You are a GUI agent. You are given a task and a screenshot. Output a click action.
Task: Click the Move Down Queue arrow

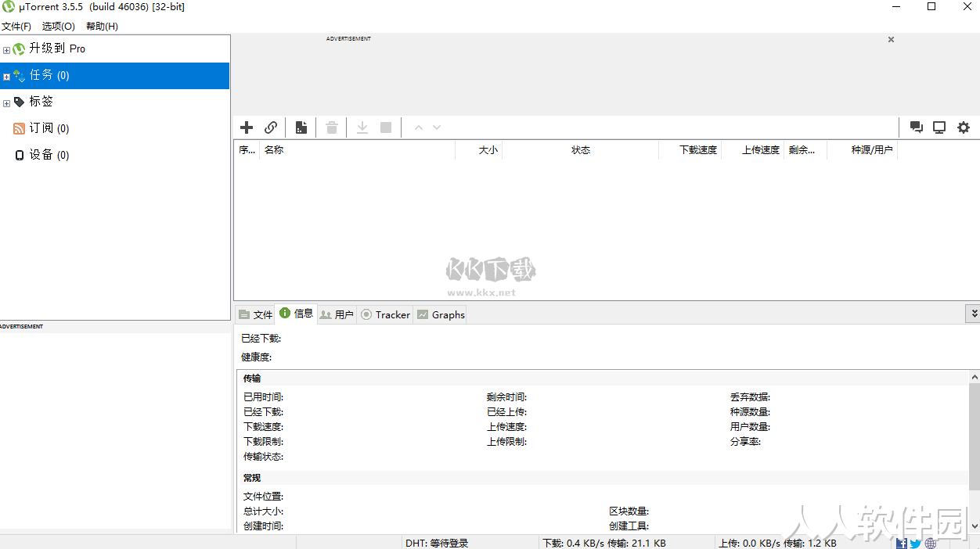click(x=437, y=127)
